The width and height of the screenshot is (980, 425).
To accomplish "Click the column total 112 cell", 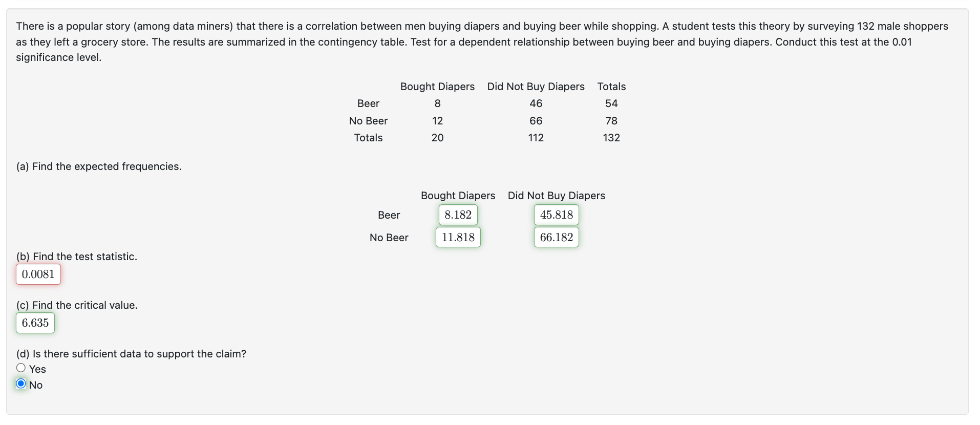I will [x=536, y=138].
